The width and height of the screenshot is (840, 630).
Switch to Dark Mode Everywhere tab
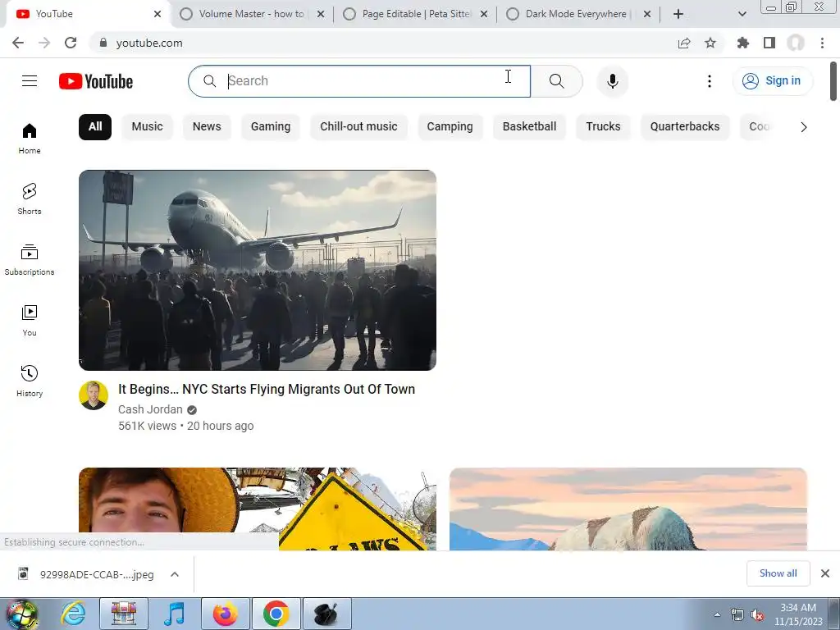tap(578, 14)
